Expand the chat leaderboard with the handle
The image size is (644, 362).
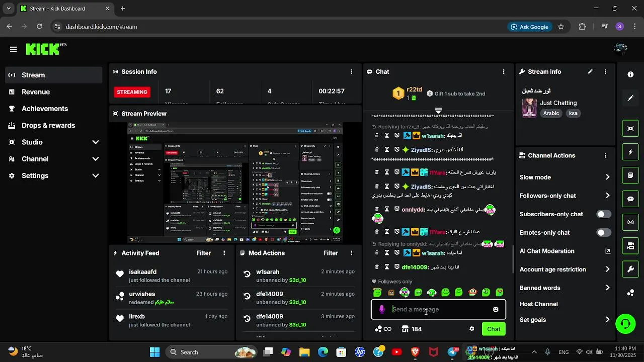point(438,110)
